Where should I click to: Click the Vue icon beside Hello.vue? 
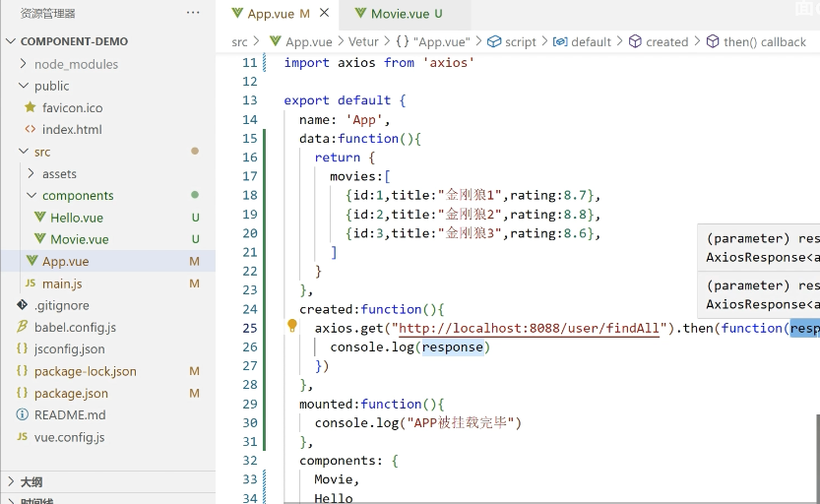(x=40, y=218)
